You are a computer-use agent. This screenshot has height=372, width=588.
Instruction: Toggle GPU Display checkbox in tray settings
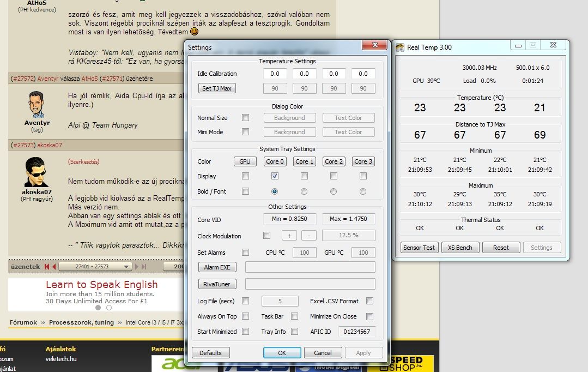tap(245, 176)
